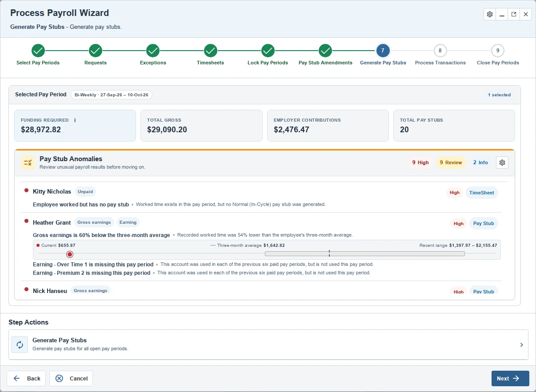The width and height of the screenshot is (536, 392).
Task: Click Heather Grant employee name
Action: click(52, 222)
